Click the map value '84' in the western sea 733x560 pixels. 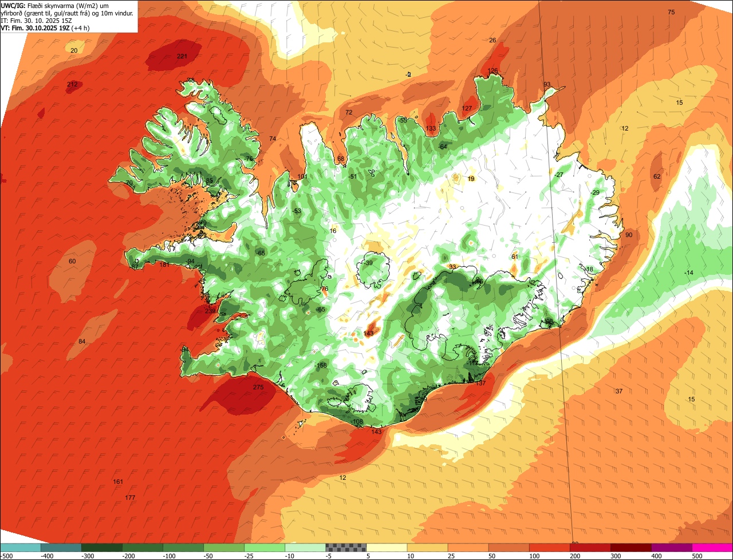pyautogui.click(x=82, y=341)
